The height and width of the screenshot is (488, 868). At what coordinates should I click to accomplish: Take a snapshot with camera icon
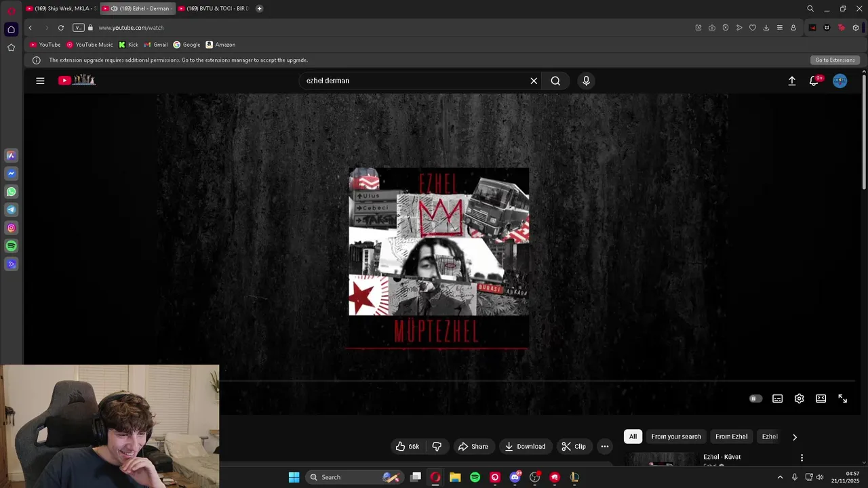[712, 28]
